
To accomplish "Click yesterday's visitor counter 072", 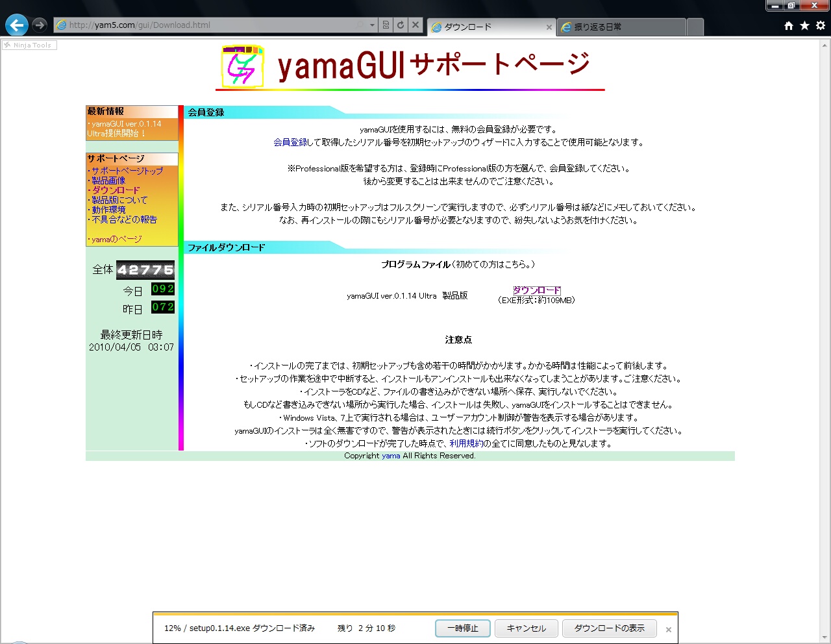I will [163, 307].
